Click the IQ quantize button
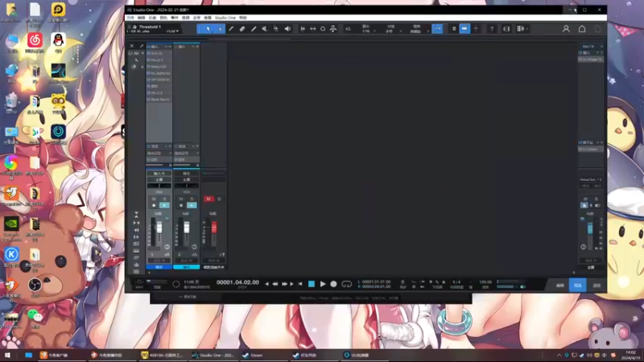 [x=348, y=29]
